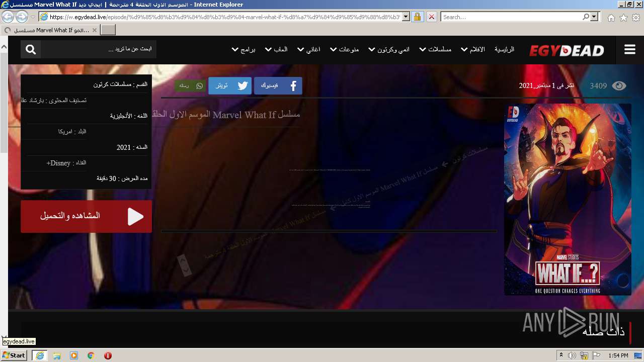Click the EGYDEAD site logo
Screen dimensions: 644x362
567,50
